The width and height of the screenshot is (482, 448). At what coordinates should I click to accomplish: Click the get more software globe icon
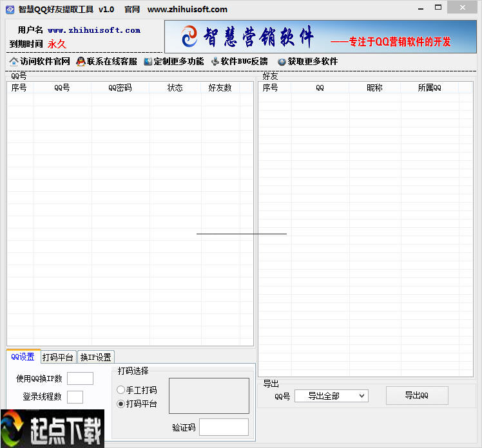tap(282, 62)
